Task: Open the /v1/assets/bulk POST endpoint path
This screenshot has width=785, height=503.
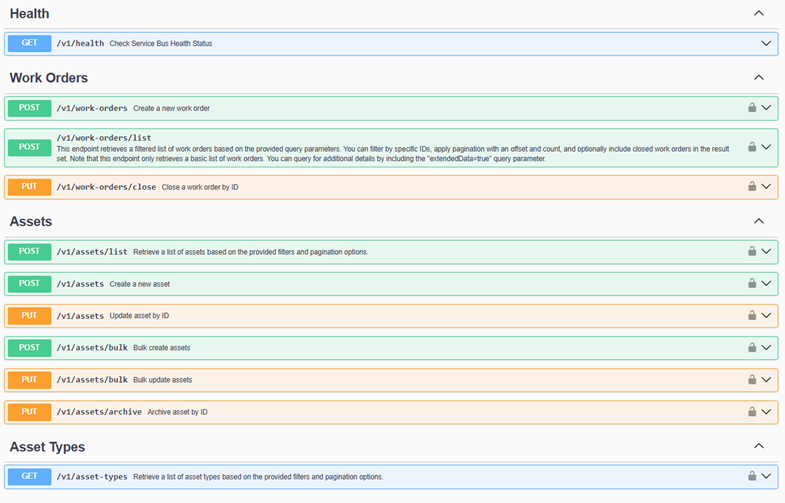Action: click(x=92, y=348)
